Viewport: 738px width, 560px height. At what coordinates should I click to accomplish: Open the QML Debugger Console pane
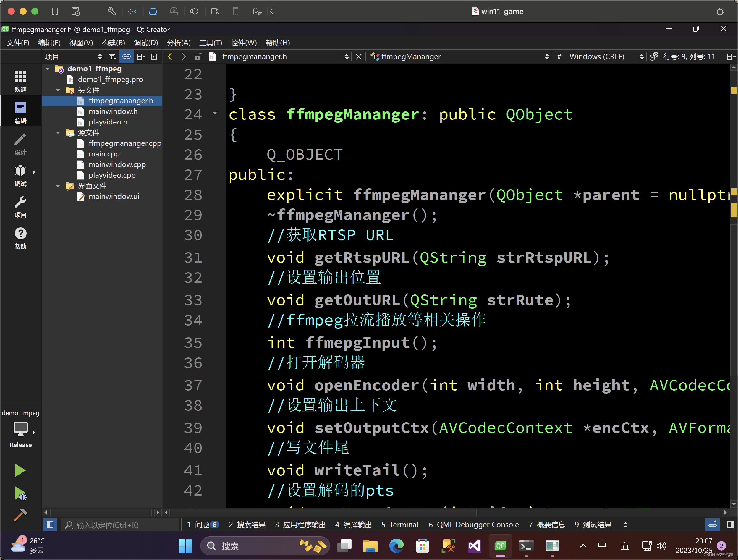tap(473, 525)
